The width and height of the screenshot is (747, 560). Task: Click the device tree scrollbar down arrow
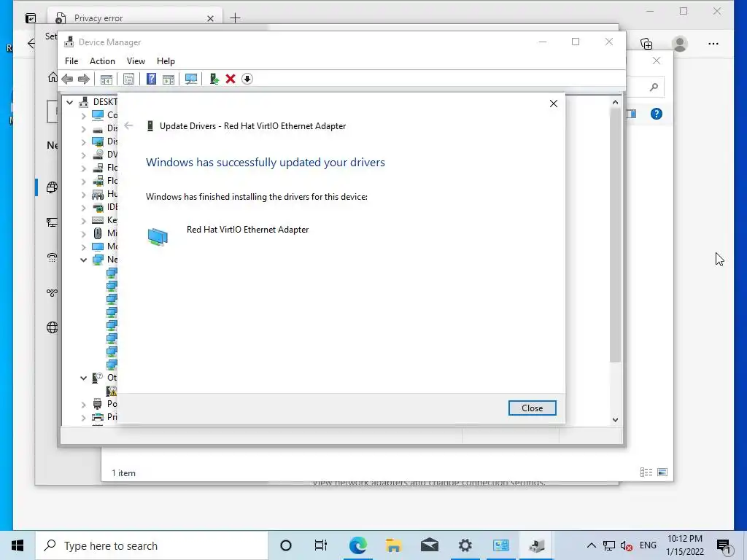click(615, 419)
